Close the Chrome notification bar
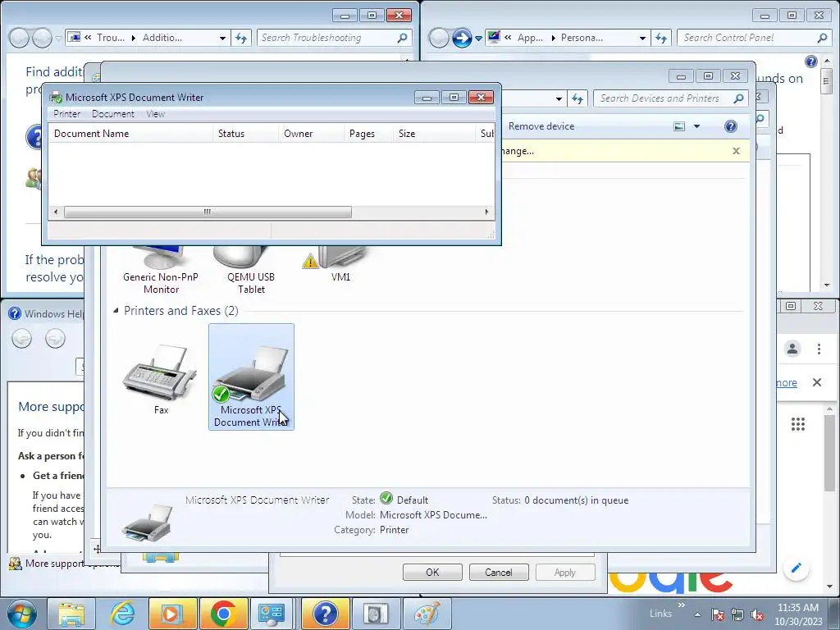The height and width of the screenshot is (630, 840). pyautogui.click(x=816, y=382)
